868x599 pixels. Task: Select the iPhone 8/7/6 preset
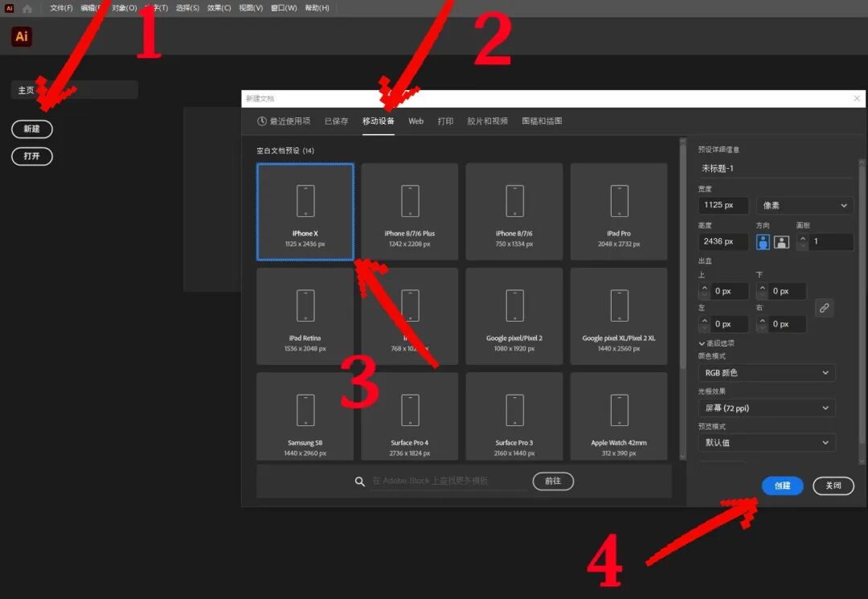pyautogui.click(x=514, y=211)
